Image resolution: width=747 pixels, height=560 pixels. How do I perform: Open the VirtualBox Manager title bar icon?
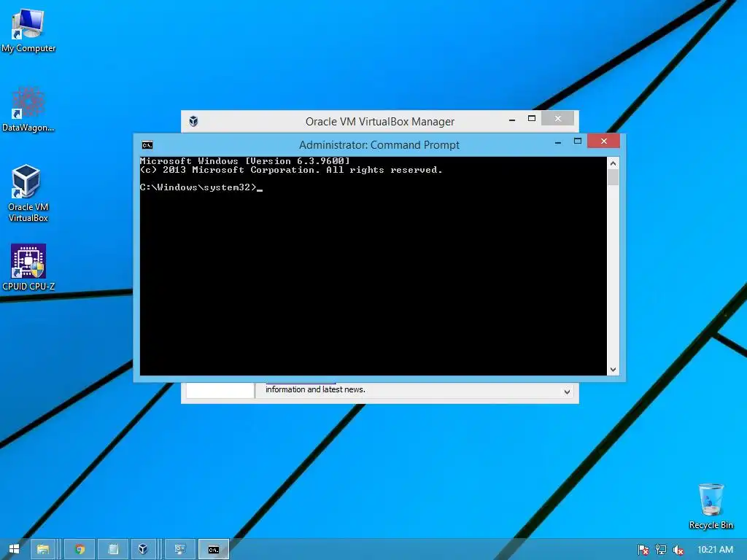tap(193, 121)
